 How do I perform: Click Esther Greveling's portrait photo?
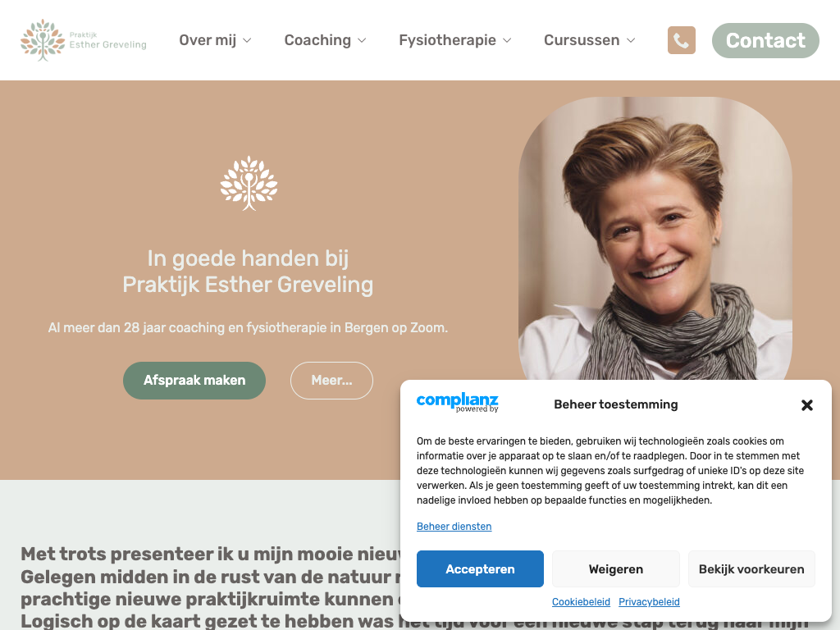pyautogui.click(x=655, y=239)
